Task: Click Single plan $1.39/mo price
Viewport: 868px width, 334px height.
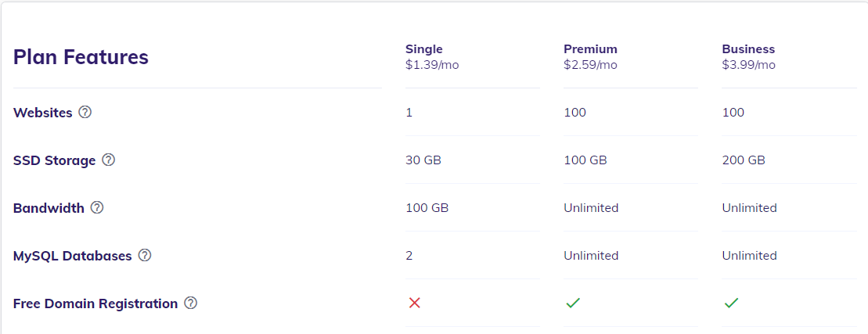Action: 432,65
